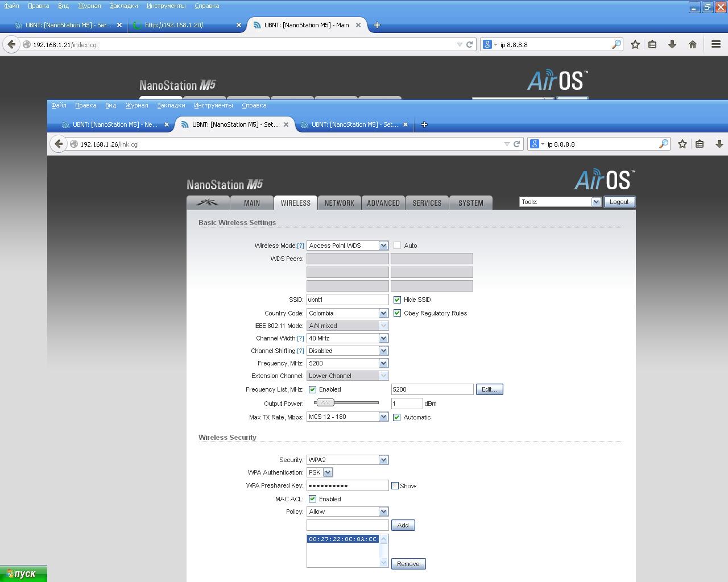Open WPA Authentication PSK dropdown
This screenshot has width=728, height=582.
coord(320,472)
